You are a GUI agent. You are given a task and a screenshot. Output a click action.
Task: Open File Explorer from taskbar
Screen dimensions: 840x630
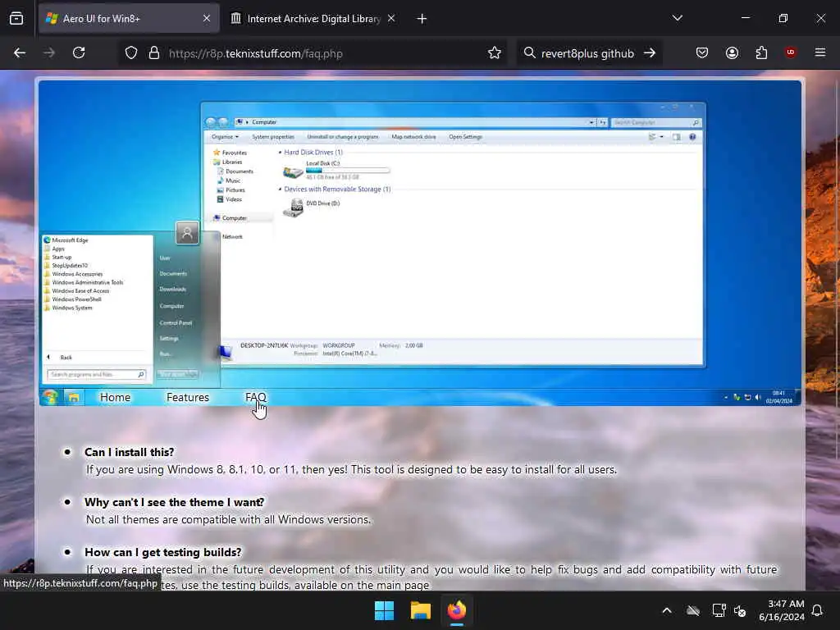[421, 610]
